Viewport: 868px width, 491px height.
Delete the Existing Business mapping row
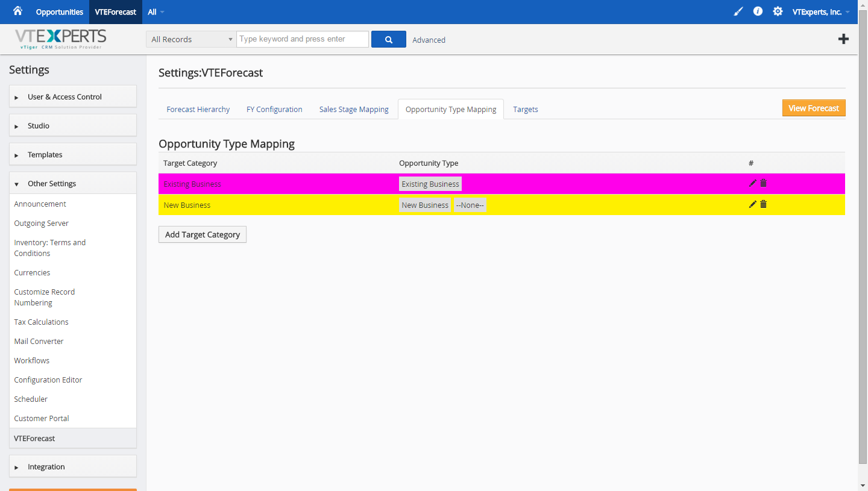[x=763, y=183]
